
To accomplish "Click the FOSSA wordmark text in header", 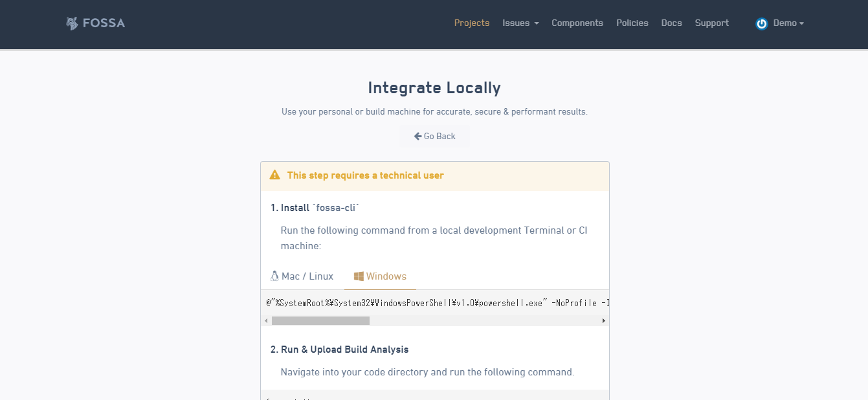I will pyautogui.click(x=104, y=23).
